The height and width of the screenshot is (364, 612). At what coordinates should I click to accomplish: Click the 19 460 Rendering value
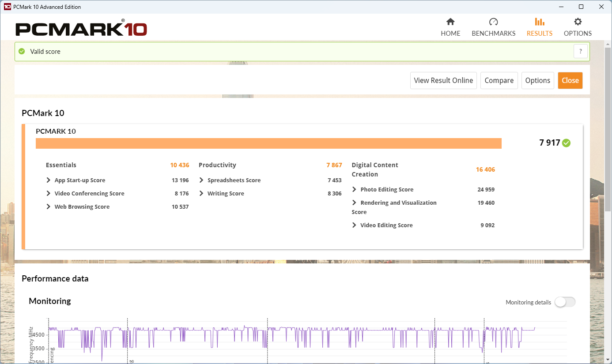(x=486, y=203)
